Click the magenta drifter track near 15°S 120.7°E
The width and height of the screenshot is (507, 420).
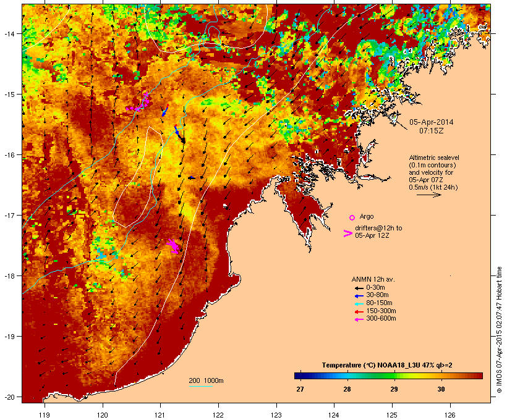138,102
